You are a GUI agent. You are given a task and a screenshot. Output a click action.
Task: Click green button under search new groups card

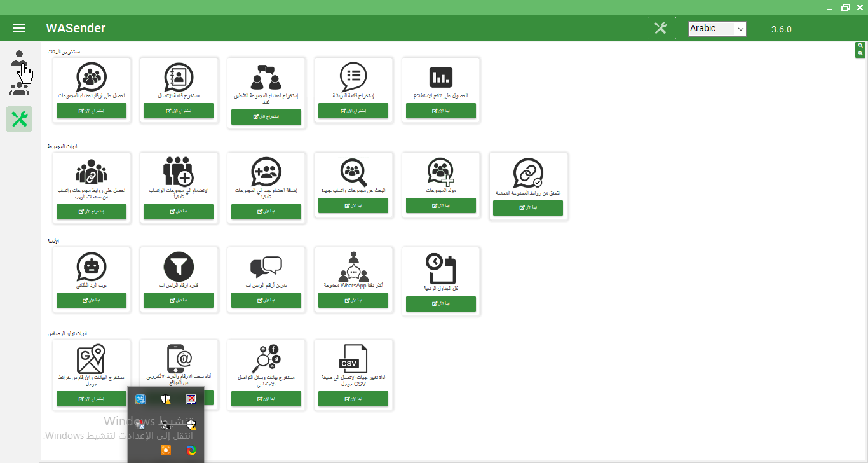point(353,205)
